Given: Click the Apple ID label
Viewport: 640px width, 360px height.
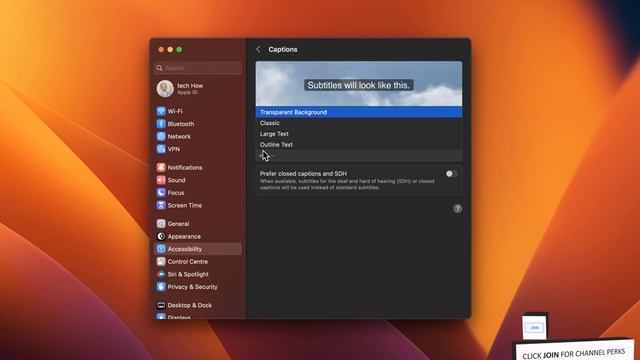Looking at the screenshot, I should point(187,93).
